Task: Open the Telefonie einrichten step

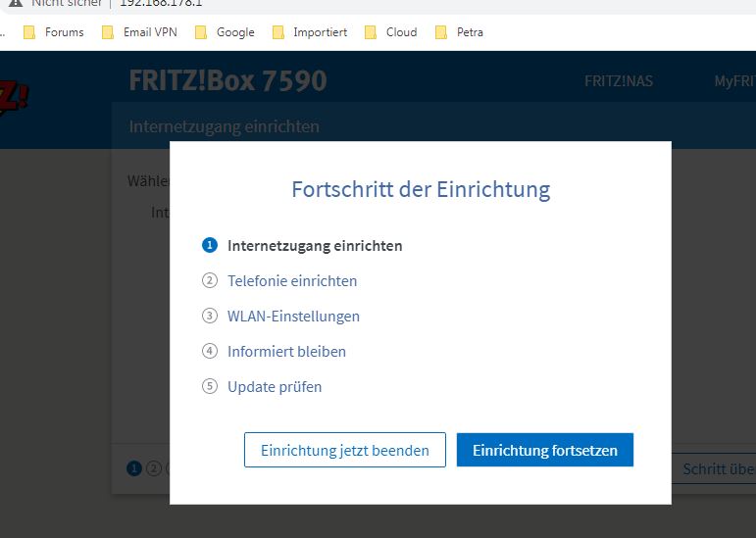Action: click(292, 281)
